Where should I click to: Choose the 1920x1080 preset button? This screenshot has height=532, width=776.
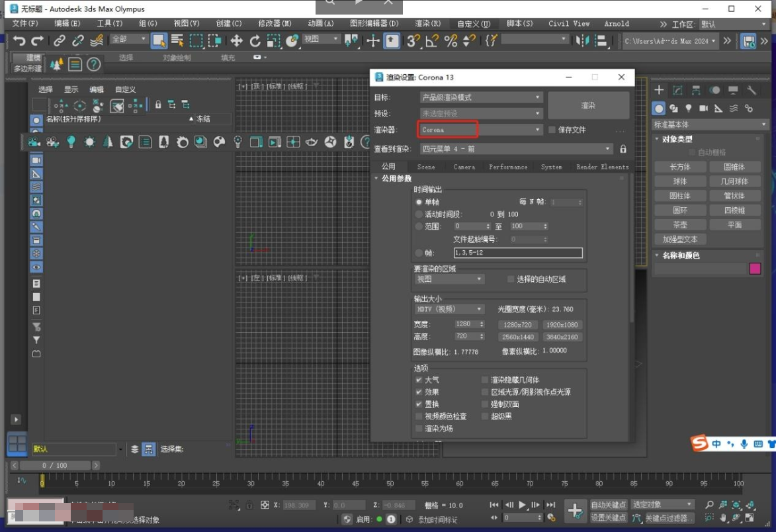[562, 325]
